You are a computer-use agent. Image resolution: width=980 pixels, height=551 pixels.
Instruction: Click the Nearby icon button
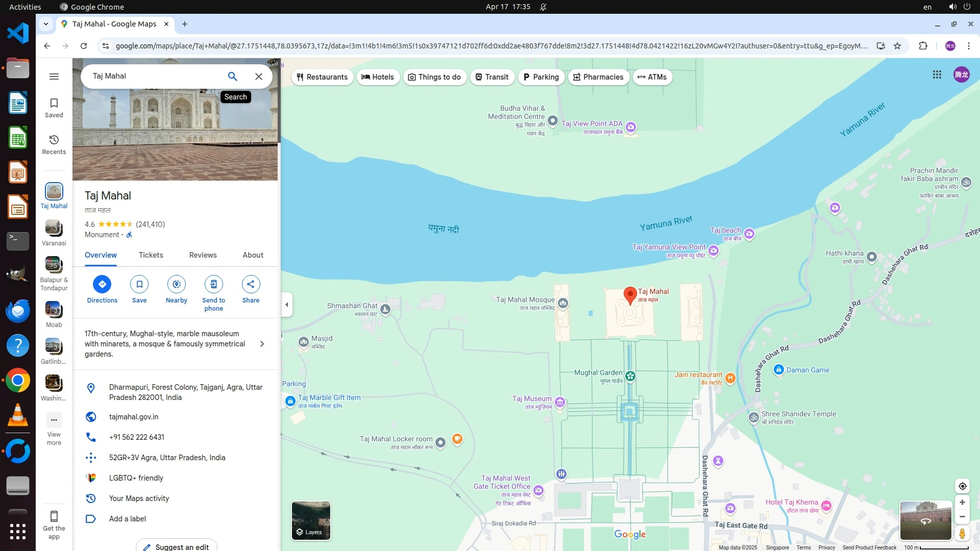(176, 284)
